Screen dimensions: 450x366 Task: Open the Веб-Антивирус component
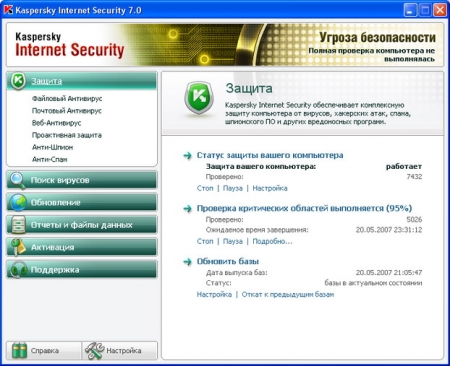click(56, 123)
